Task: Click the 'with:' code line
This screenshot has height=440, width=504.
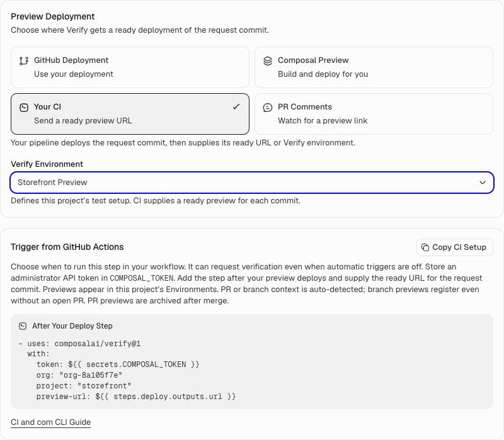Action: pyautogui.click(x=38, y=354)
